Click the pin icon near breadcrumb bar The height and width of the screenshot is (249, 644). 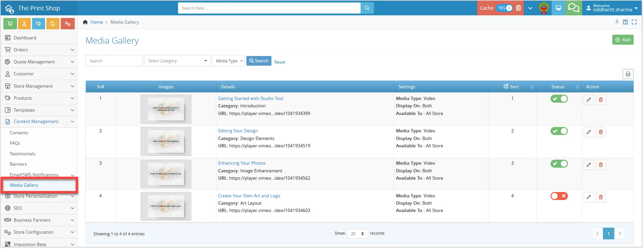click(x=617, y=22)
